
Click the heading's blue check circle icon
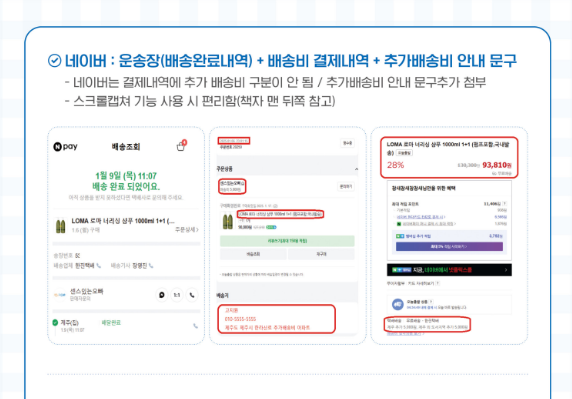(54, 61)
